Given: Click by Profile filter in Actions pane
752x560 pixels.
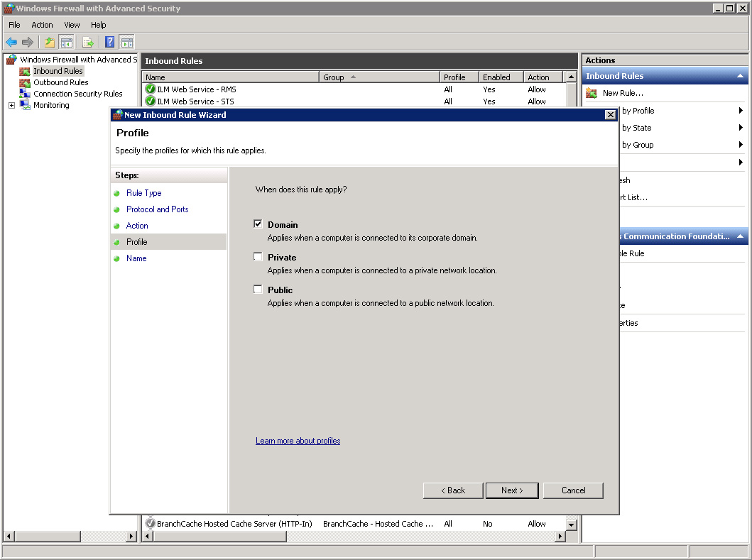Looking at the screenshot, I should (x=638, y=110).
